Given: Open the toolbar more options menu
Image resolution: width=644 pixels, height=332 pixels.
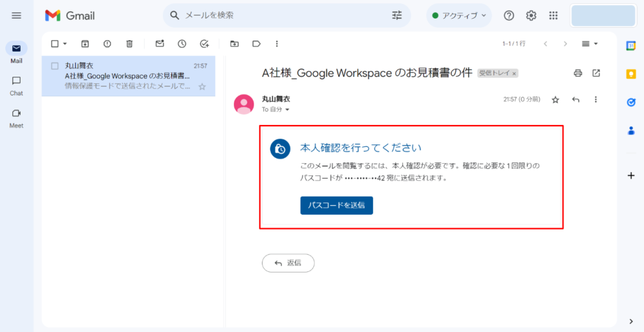Looking at the screenshot, I should [277, 44].
